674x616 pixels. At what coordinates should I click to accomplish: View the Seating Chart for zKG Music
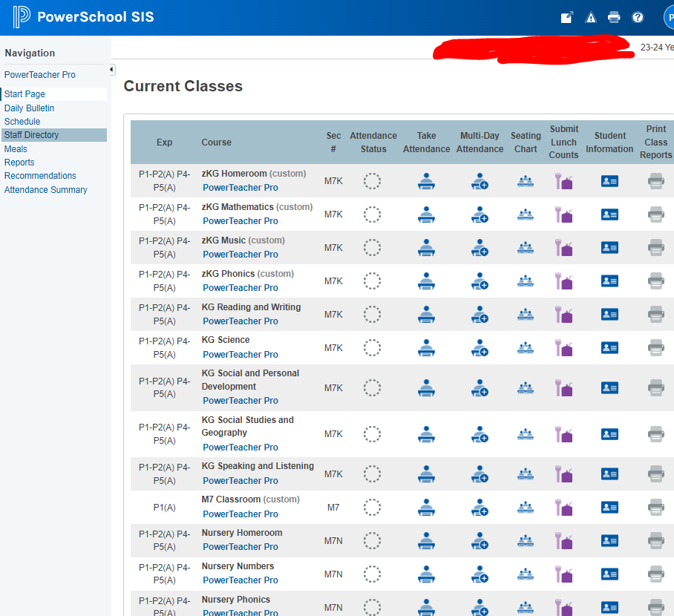525,247
